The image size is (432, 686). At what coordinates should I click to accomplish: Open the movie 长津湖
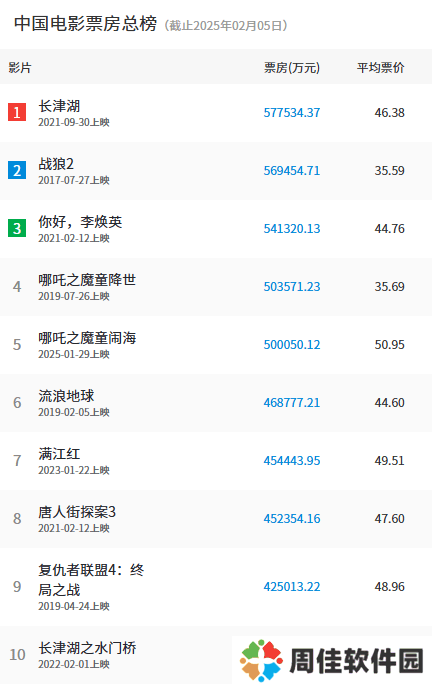point(59,106)
